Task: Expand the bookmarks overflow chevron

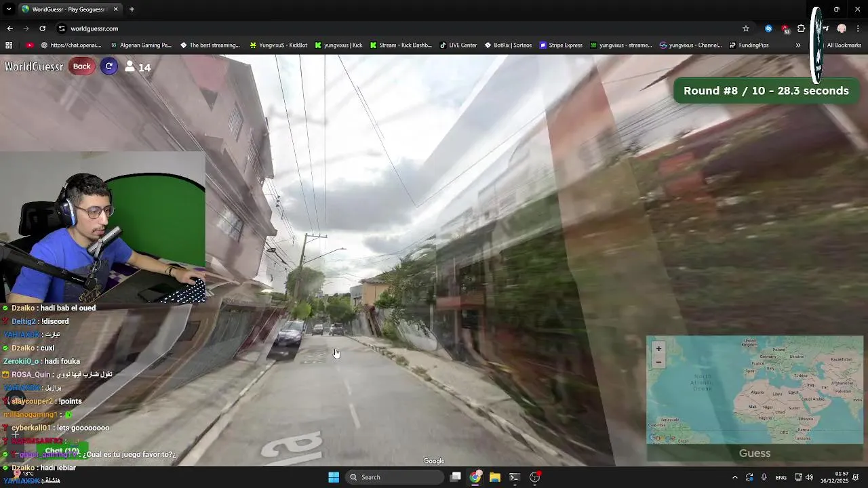Action: tap(798, 45)
